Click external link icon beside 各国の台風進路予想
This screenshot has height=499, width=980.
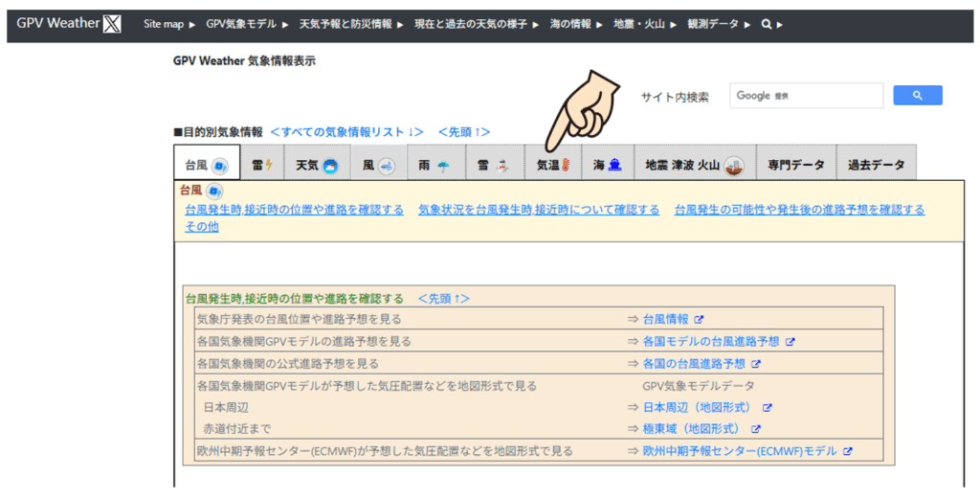(756, 364)
